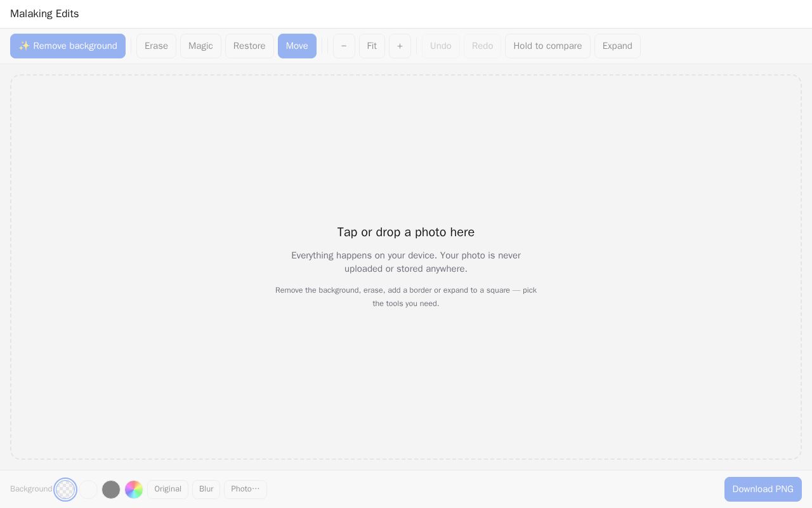Open the Expand option
The width and height of the screenshot is (812, 508).
pos(617,46)
